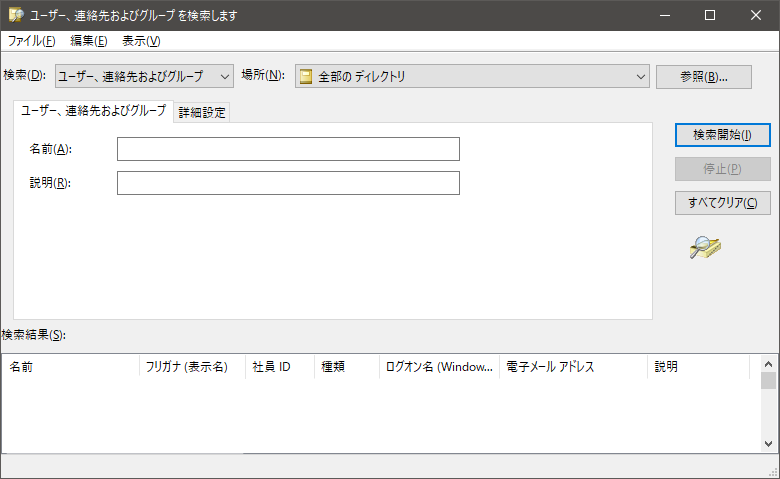780x479 pixels.
Task: Click the results list scroll down arrow
Action: tap(769, 444)
